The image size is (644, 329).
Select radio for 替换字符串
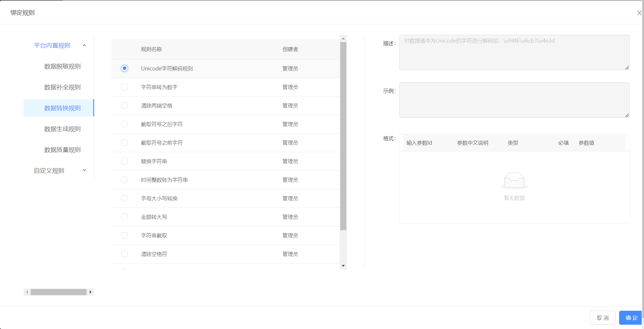125,161
